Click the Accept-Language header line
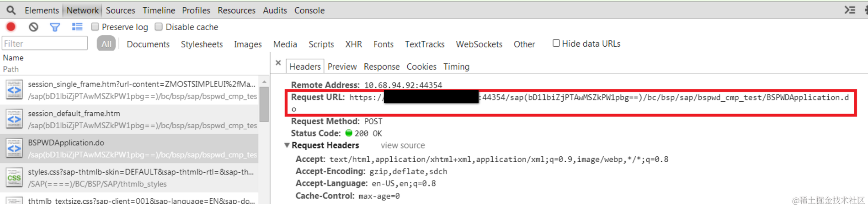This screenshot has width=868, height=208. (x=366, y=183)
